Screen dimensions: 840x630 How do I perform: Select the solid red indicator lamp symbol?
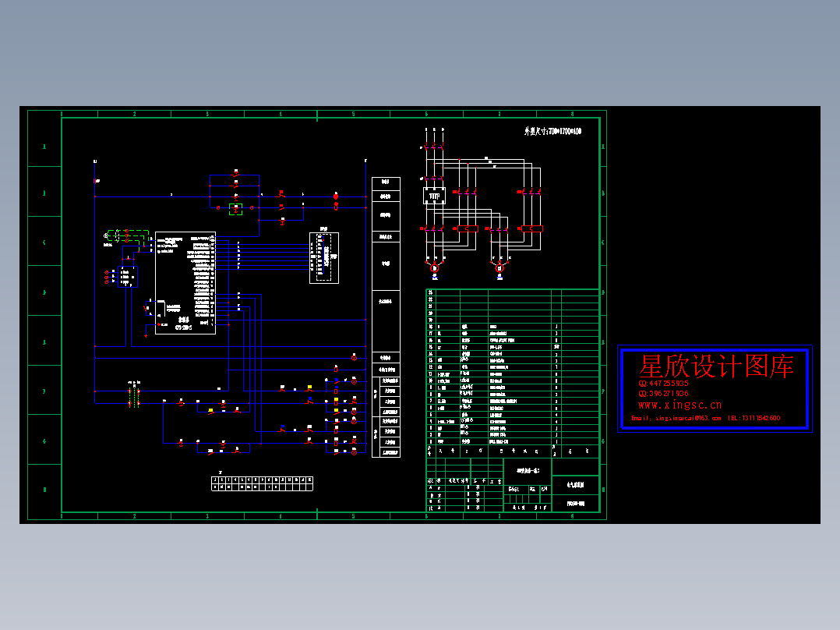[336, 196]
